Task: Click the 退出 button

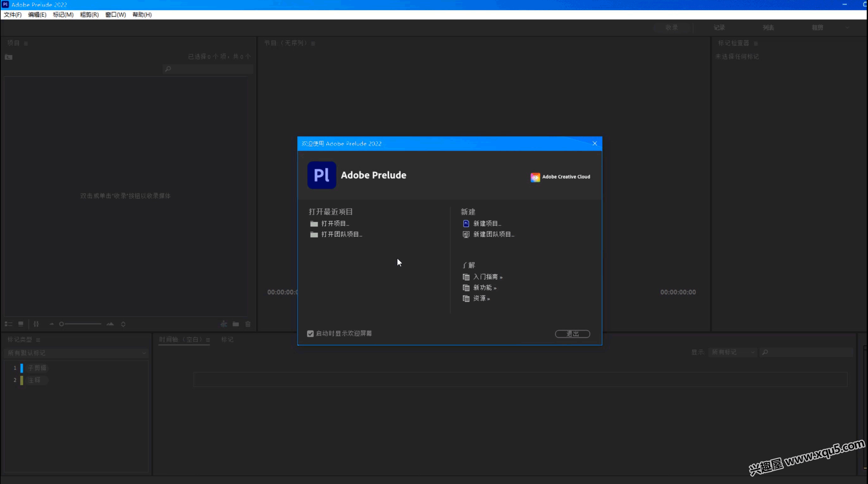Action: click(x=572, y=334)
